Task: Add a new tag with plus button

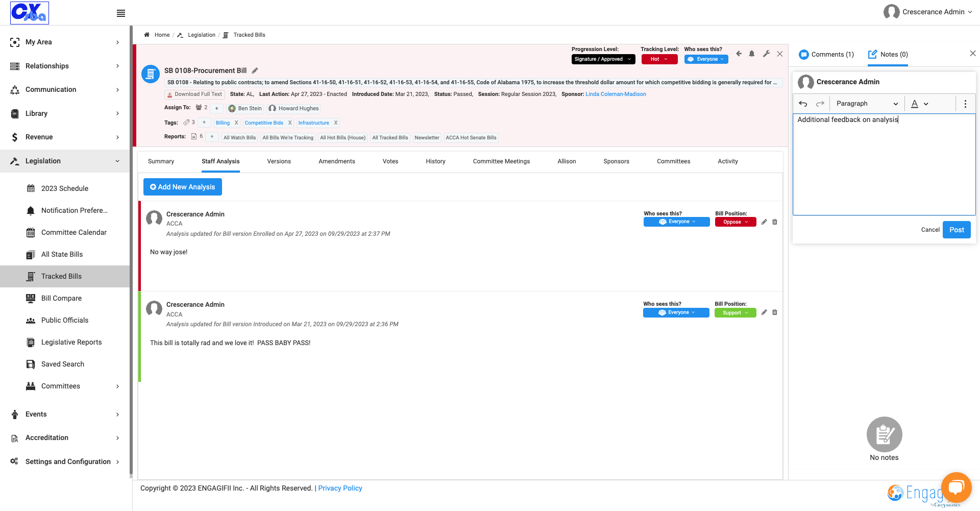Action: coord(204,123)
